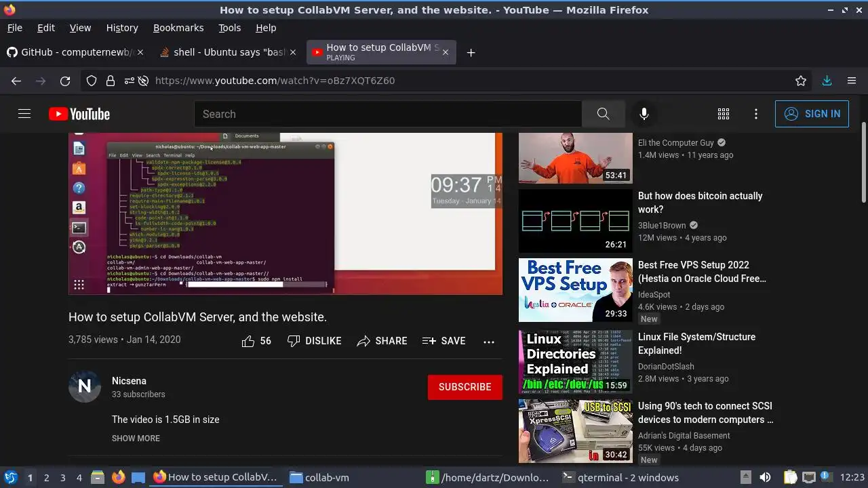This screenshot has width=868, height=488.
Task: Switch to shell Ubuntu says bash tab
Action: 227,52
